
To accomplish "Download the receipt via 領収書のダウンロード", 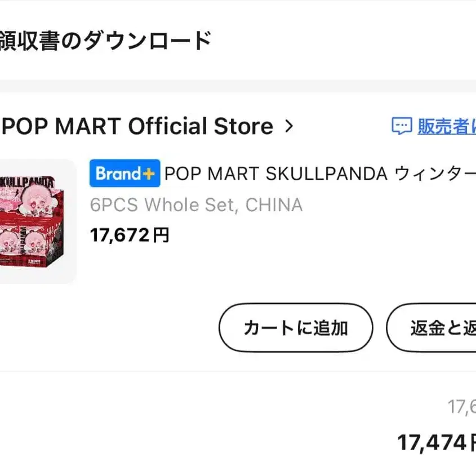I will click(x=105, y=41).
